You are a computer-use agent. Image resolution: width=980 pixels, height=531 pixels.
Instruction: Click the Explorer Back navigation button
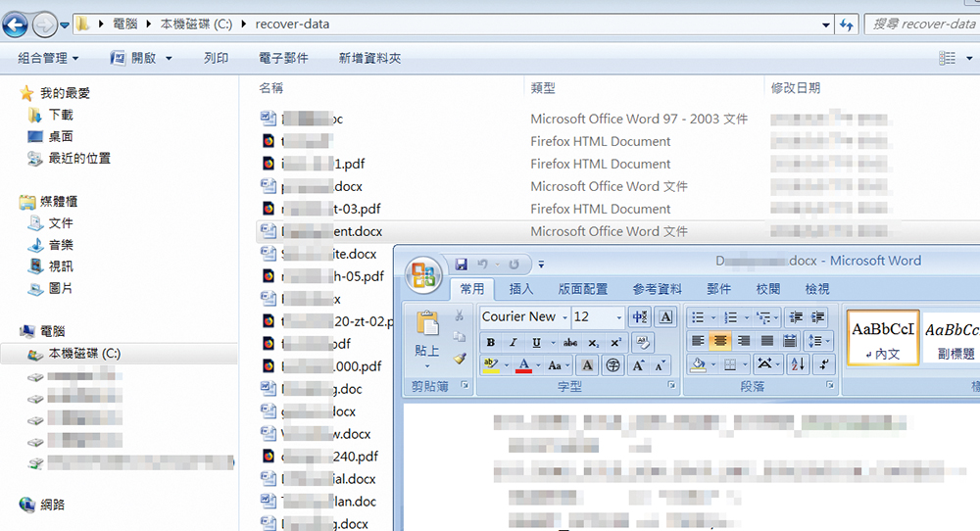[x=15, y=25]
